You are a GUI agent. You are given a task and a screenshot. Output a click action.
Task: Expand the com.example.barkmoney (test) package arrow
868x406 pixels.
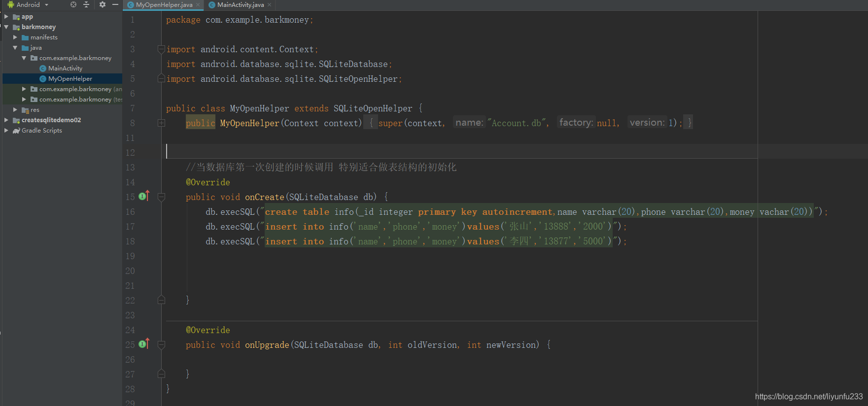(24, 100)
